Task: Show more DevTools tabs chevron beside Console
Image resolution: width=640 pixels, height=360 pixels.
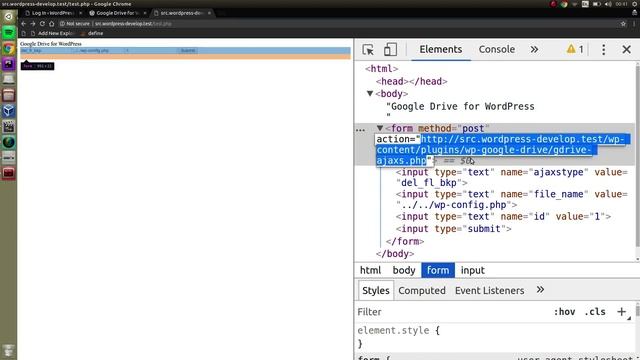Action: (534, 49)
